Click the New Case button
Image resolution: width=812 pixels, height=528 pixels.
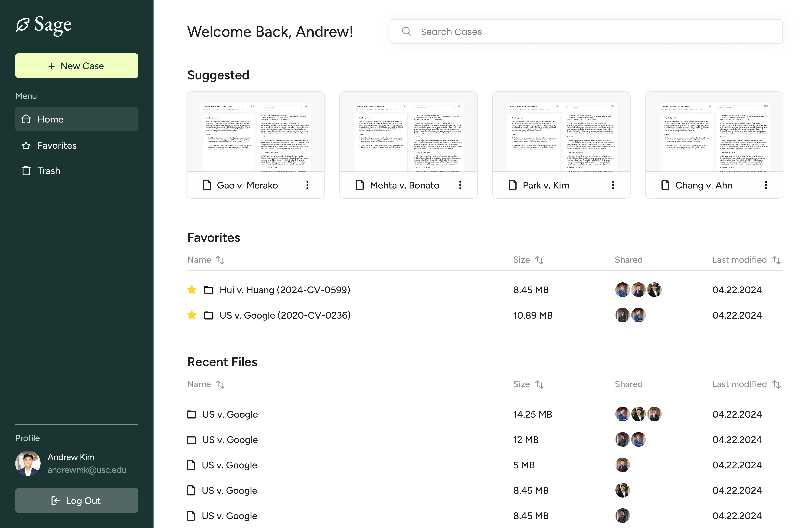tap(76, 66)
